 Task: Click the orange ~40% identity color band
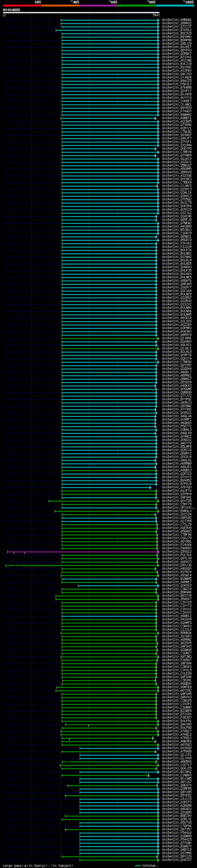(x=60, y=6)
